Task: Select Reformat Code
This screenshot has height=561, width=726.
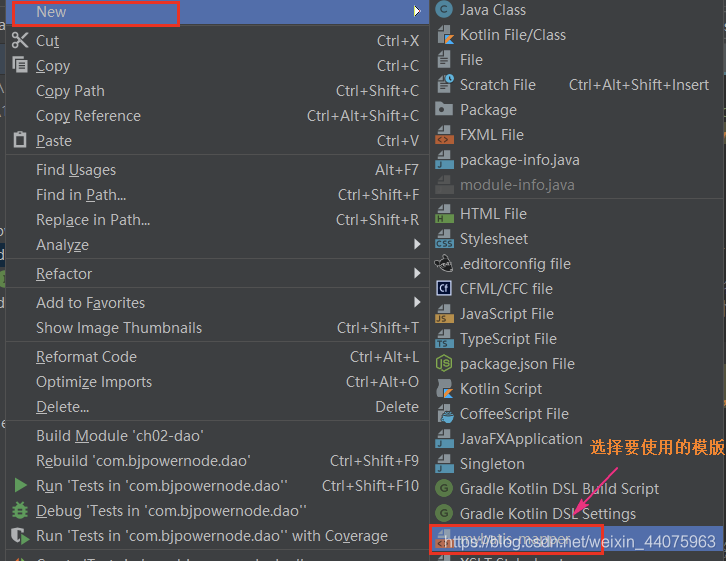Action: pos(218,357)
